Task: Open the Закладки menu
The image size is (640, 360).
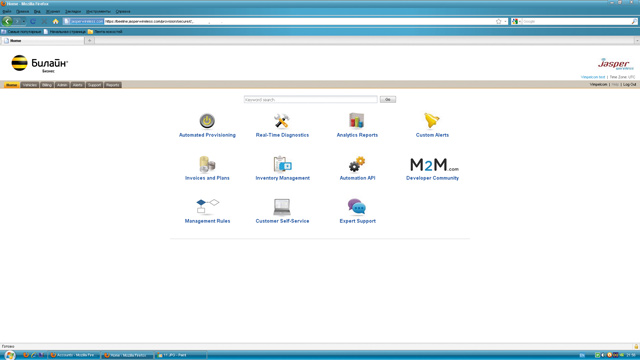Action: click(73, 11)
